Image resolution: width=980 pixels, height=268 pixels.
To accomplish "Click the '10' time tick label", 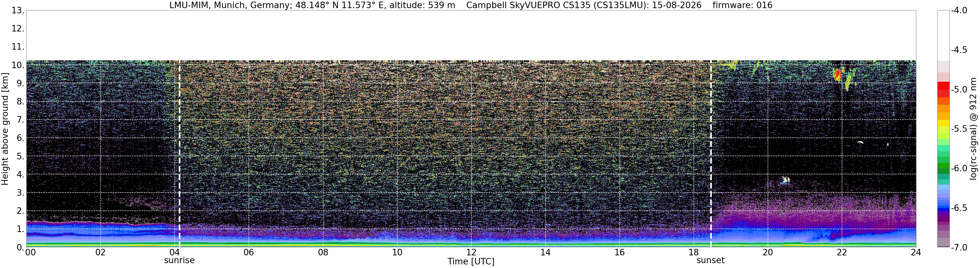I will pos(397,252).
